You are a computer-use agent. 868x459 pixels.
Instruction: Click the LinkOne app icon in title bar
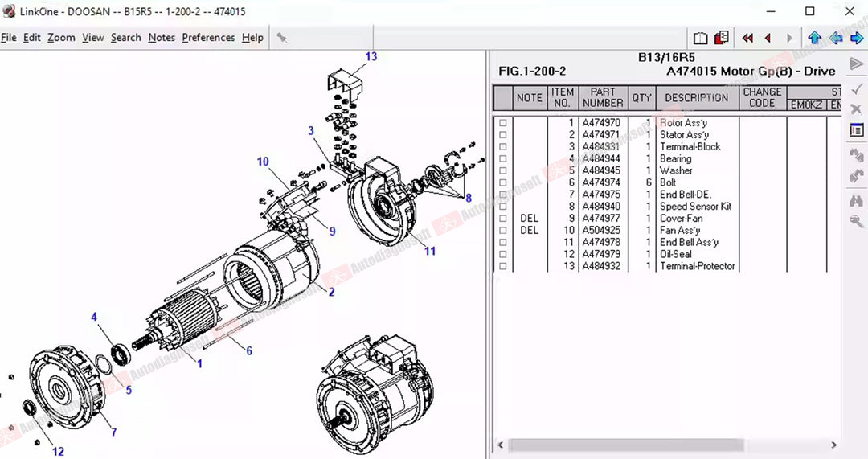[x=8, y=11]
